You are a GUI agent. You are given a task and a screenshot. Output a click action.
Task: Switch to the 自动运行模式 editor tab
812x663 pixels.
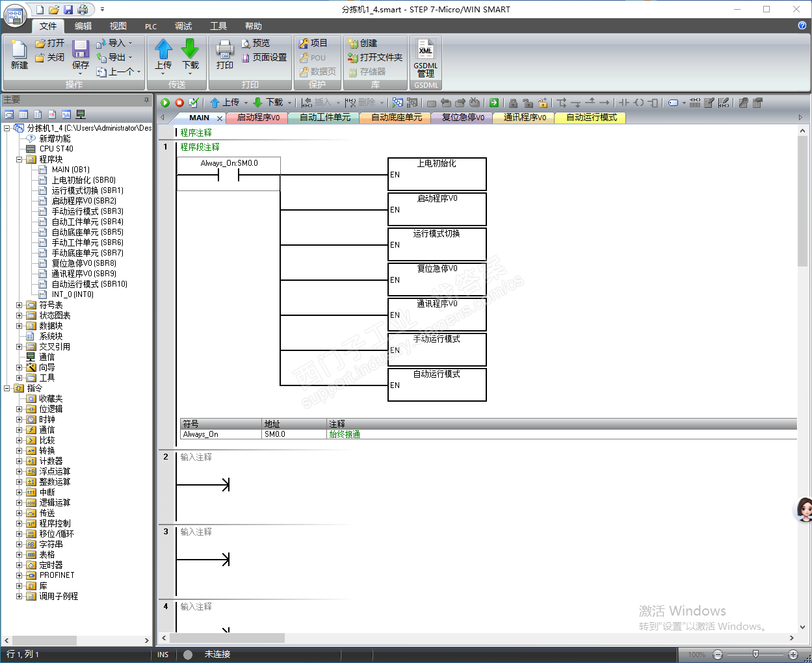(x=592, y=118)
